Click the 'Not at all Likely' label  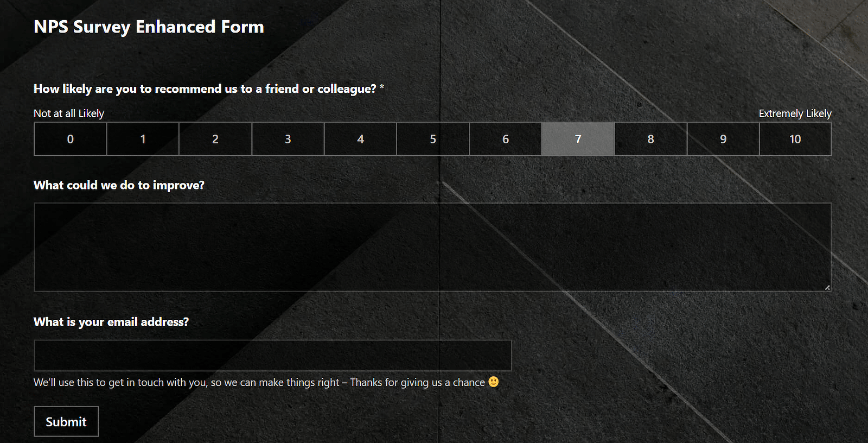tap(69, 113)
